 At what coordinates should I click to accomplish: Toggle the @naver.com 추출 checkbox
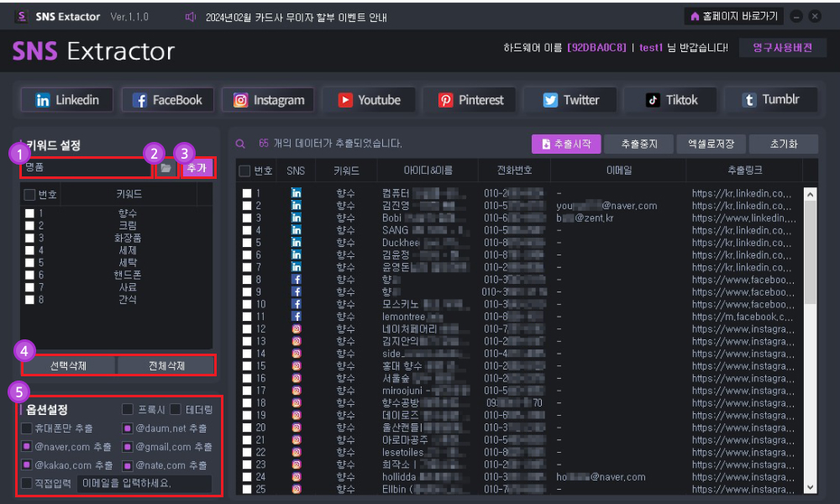26,446
